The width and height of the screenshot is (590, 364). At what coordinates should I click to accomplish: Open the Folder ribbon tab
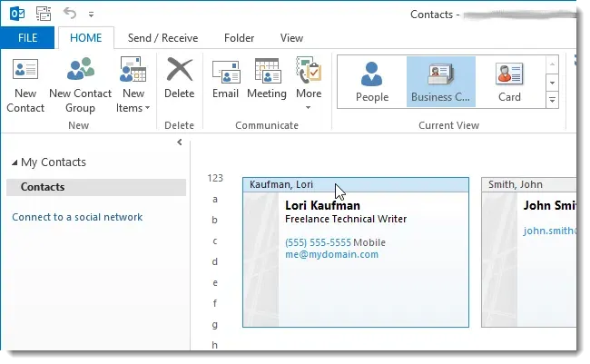pos(240,38)
